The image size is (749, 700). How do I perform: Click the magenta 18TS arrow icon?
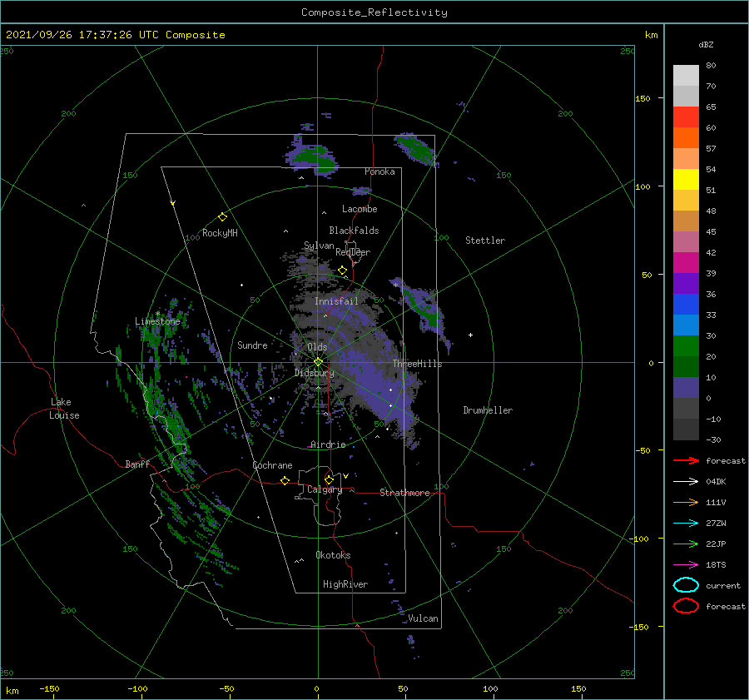click(x=686, y=565)
